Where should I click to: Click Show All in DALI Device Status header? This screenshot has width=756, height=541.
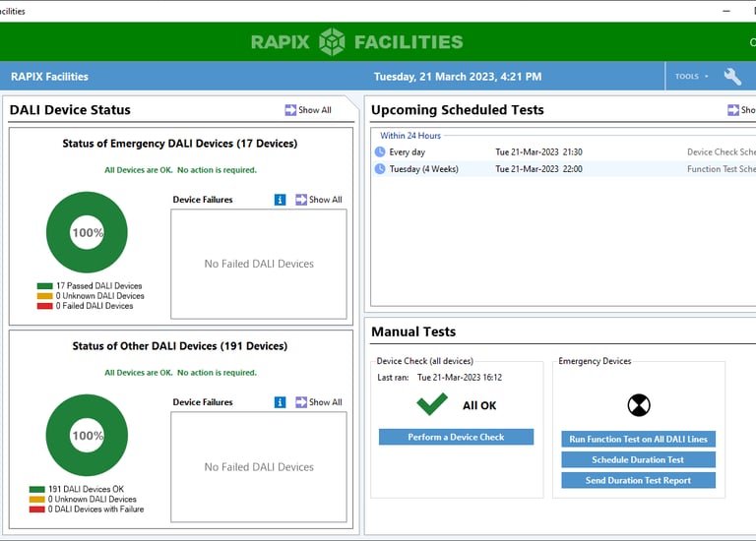(308, 110)
